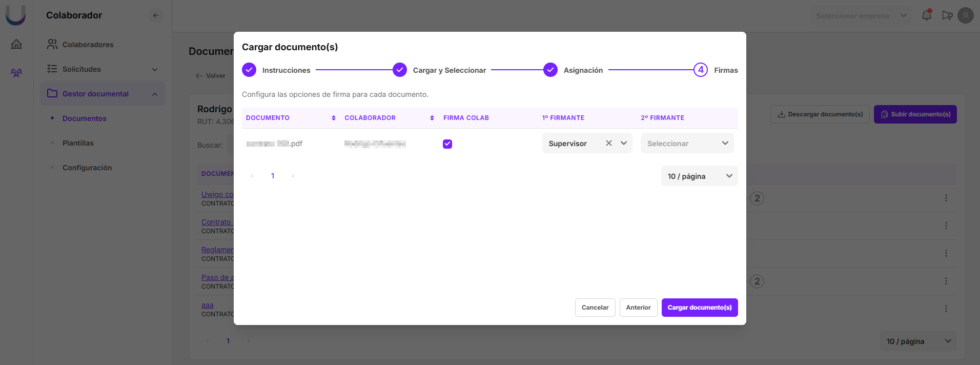The width and height of the screenshot is (980, 365).
Task: Click the Anterior button
Action: coord(638,308)
